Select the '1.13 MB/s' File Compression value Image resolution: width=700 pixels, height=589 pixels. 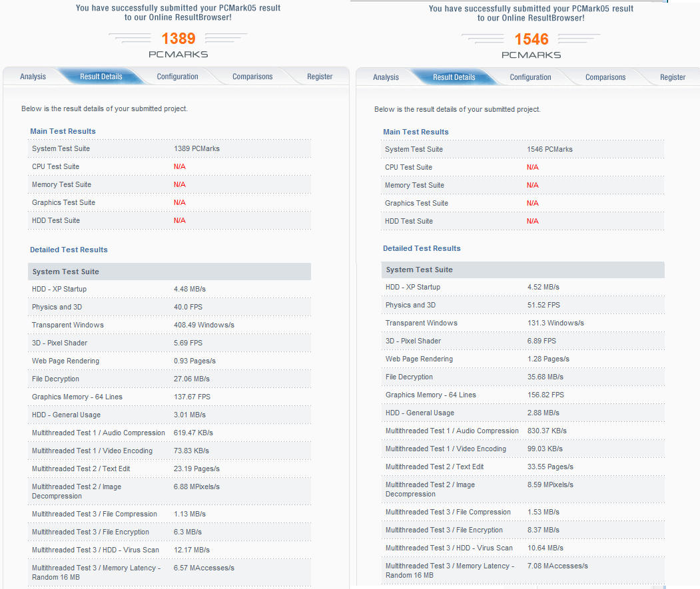click(x=190, y=514)
